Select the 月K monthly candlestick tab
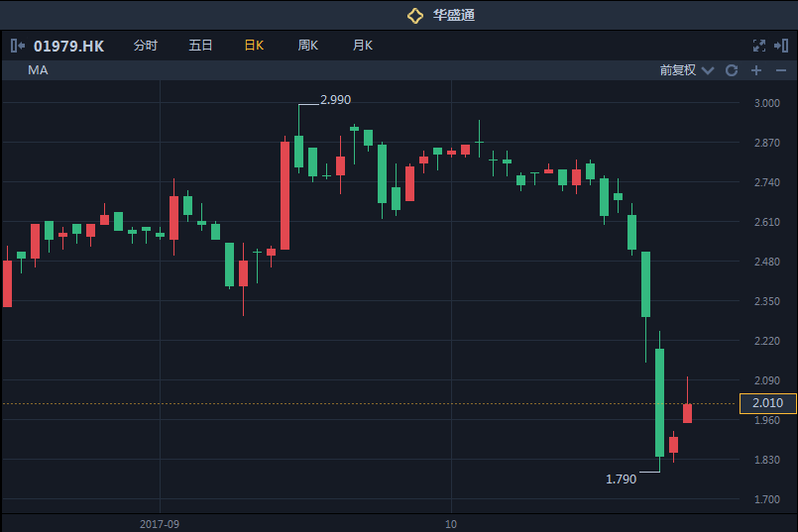 pyautogui.click(x=363, y=46)
